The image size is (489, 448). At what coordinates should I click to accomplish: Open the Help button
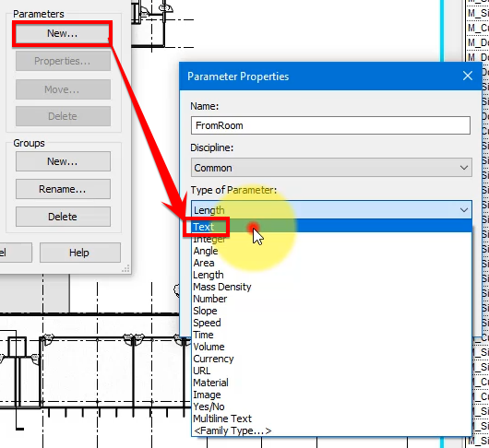click(x=80, y=253)
